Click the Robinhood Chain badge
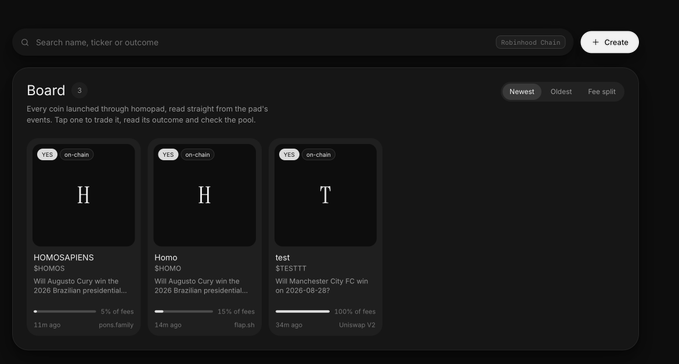The image size is (679, 364). pos(530,42)
